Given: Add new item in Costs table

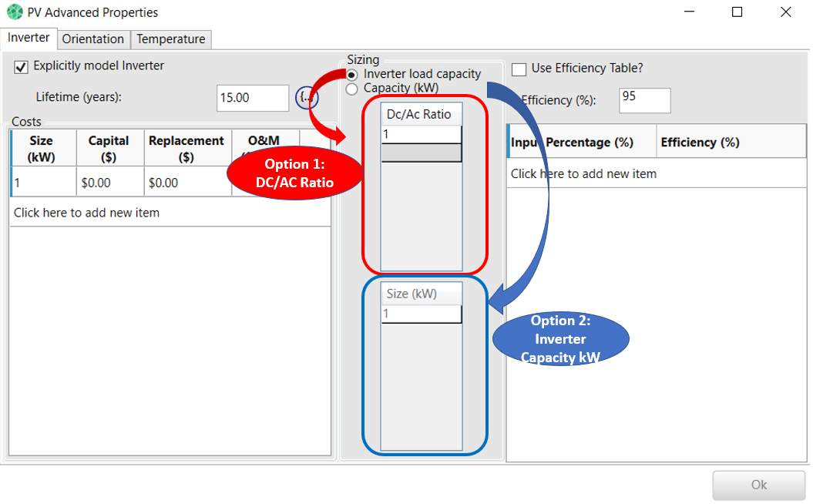Looking at the screenshot, I should [x=86, y=213].
